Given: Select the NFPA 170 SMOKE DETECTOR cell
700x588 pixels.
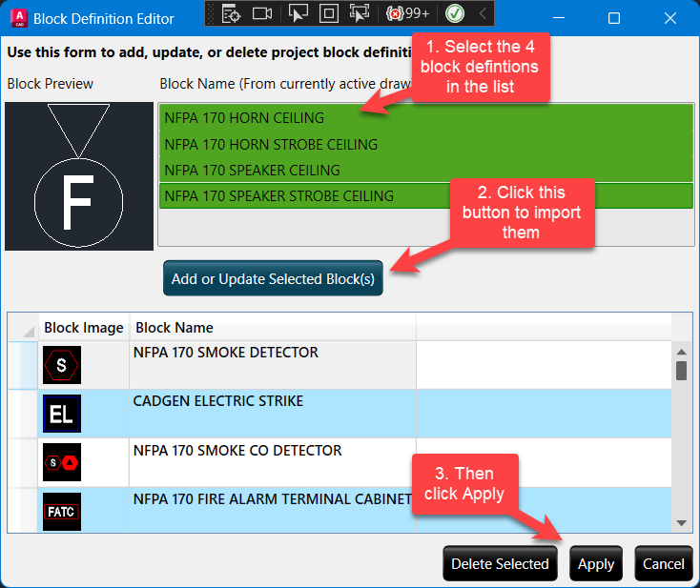Looking at the screenshot, I should point(273,365).
